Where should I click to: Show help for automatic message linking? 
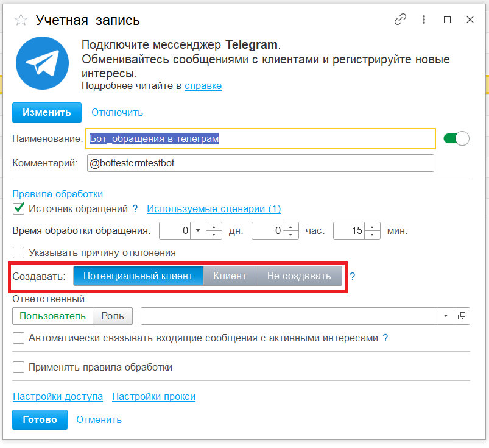385,338
